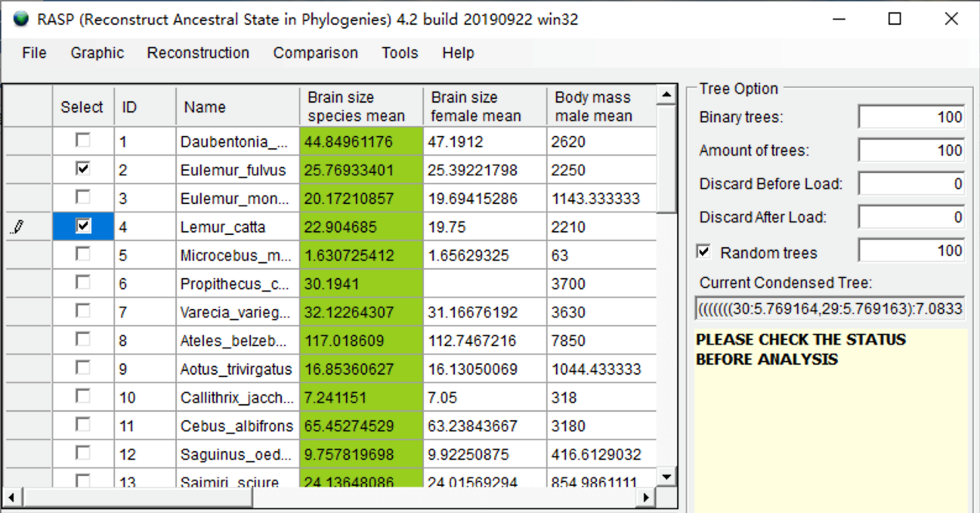Open the File menu
Viewport: 980px width, 513px height.
pyautogui.click(x=34, y=53)
